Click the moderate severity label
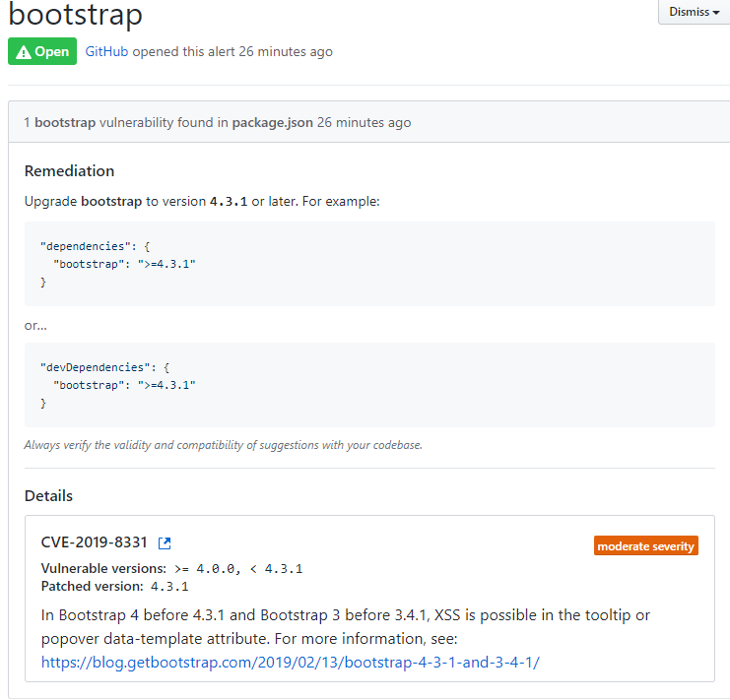Viewport: 730px width, 700px height. click(x=645, y=545)
